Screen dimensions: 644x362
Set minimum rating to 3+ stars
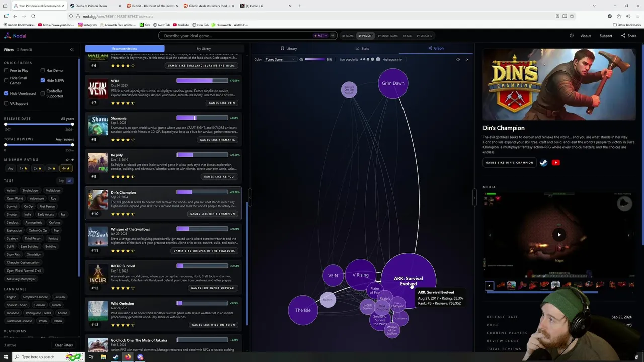51,168
